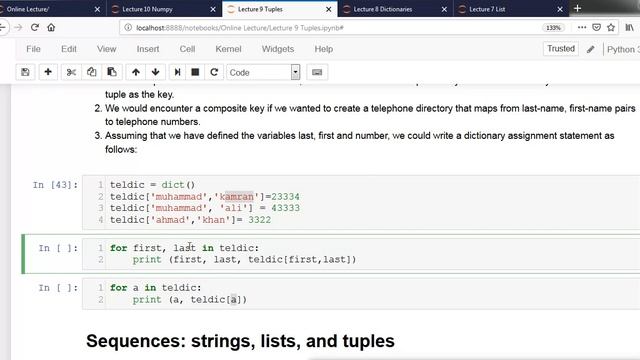Click the value 23334 in the code
The image size is (640, 360).
[285, 197]
